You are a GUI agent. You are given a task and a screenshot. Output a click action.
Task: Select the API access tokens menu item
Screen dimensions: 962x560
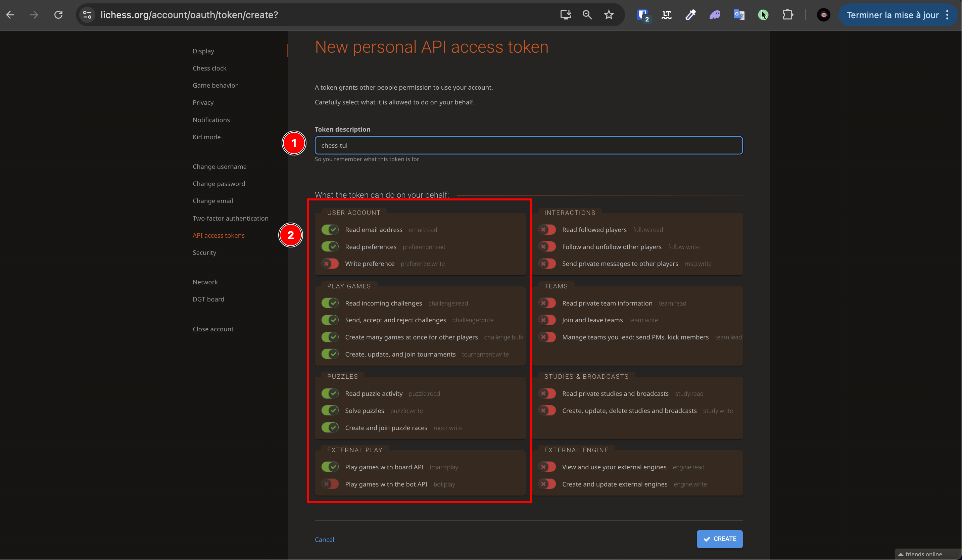tap(219, 235)
